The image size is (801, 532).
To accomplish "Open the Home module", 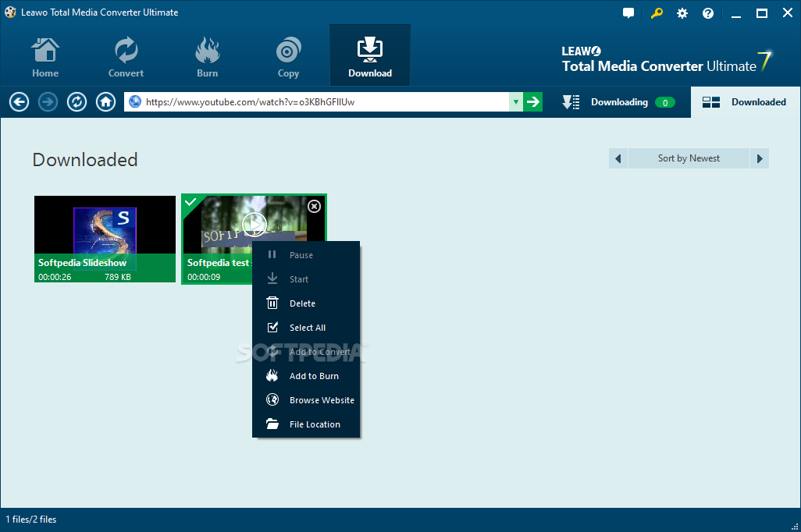I will tap(45, 57).
